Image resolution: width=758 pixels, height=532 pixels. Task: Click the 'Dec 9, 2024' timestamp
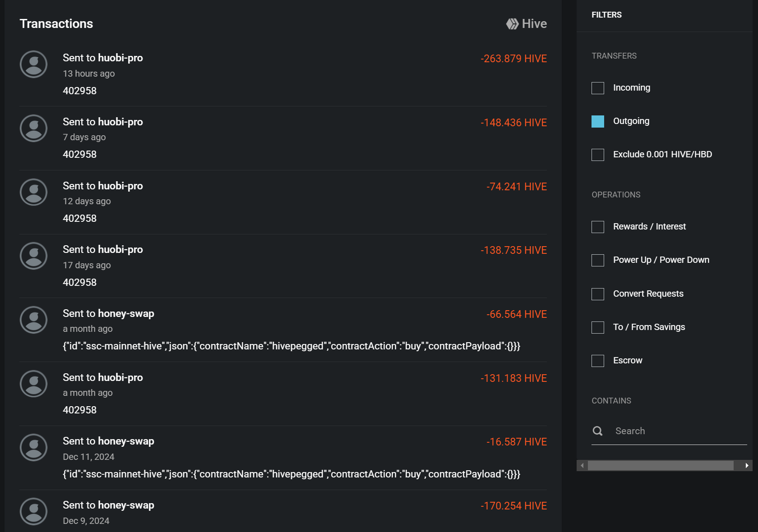[x=86, y=521]
